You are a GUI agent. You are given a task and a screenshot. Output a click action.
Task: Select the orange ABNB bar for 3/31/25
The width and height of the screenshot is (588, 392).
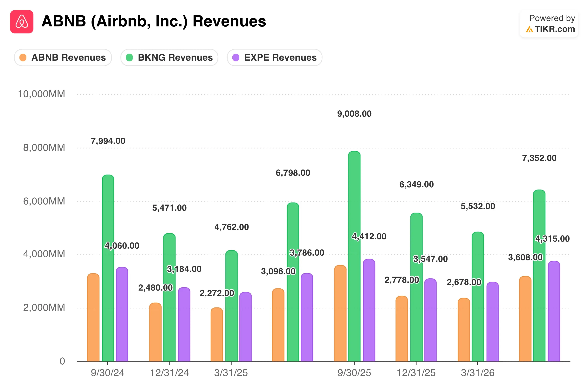[217, 334]
